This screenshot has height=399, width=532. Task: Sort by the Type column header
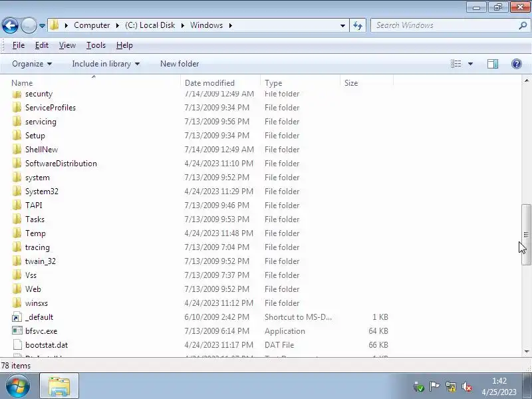click(301, 82)
